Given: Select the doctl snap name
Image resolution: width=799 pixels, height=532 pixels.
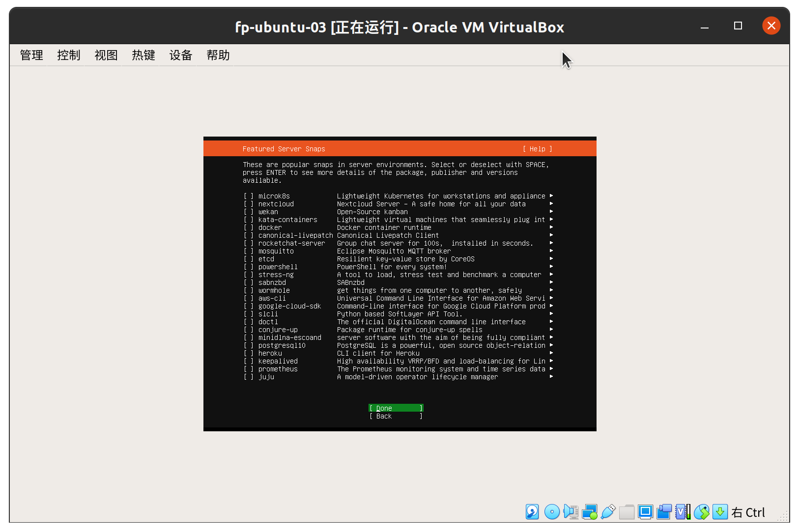Looking at the screenshot, I should point(268,322).
